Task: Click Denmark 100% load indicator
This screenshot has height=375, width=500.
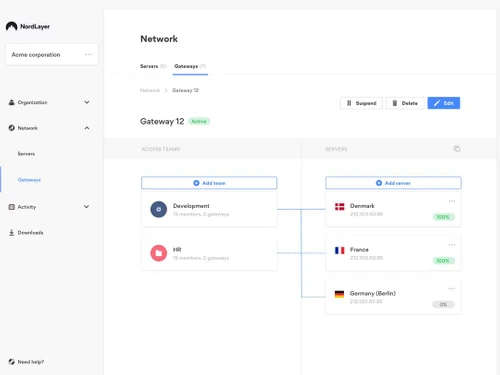Action: tap(443, 217)
